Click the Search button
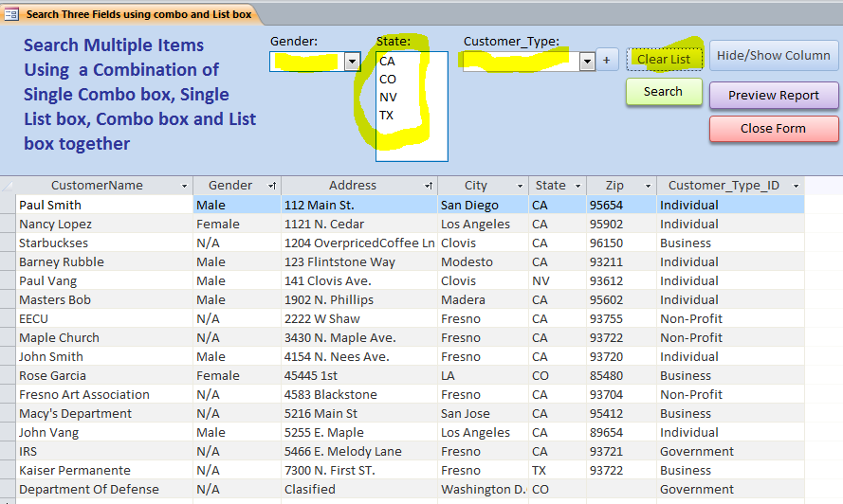Viewport: 843px width, 504px height. pos(664,91)
